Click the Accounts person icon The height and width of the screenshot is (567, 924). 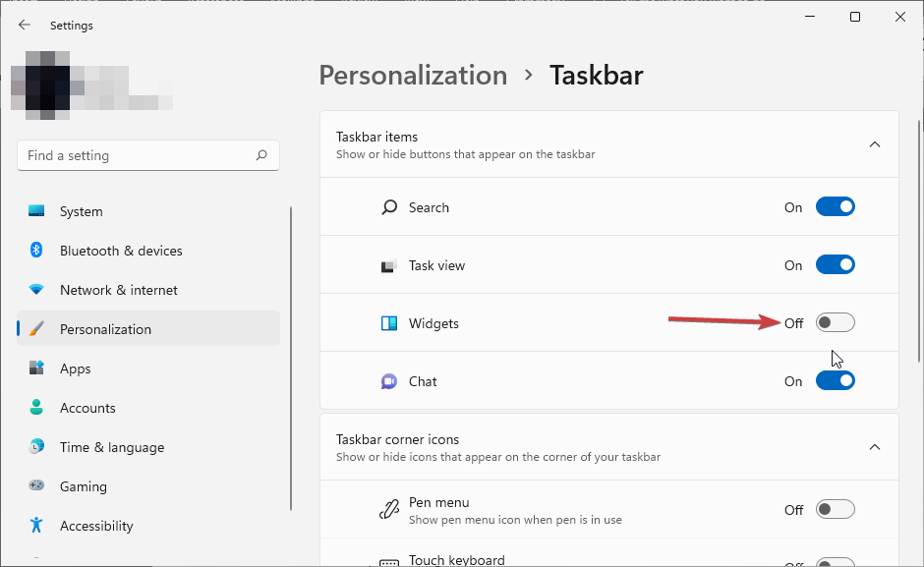(x=36, y=408)
